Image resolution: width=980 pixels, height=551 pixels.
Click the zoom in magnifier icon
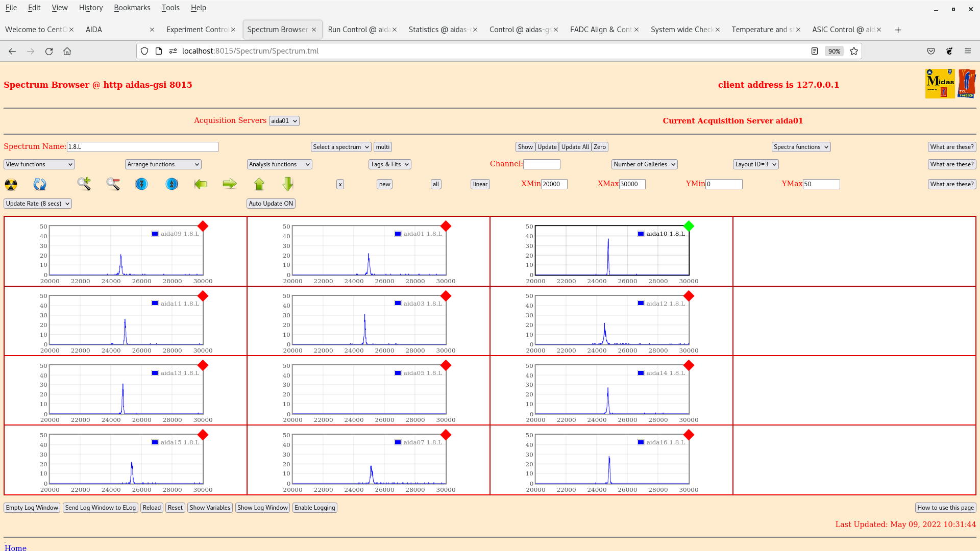[84, 184]
